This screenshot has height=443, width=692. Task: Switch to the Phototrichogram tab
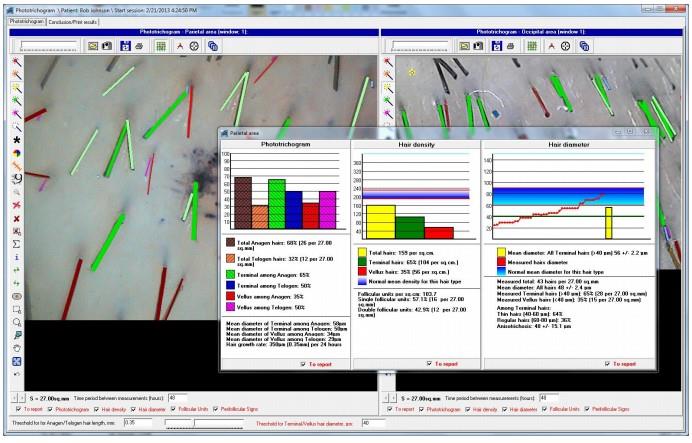[26, 21]
